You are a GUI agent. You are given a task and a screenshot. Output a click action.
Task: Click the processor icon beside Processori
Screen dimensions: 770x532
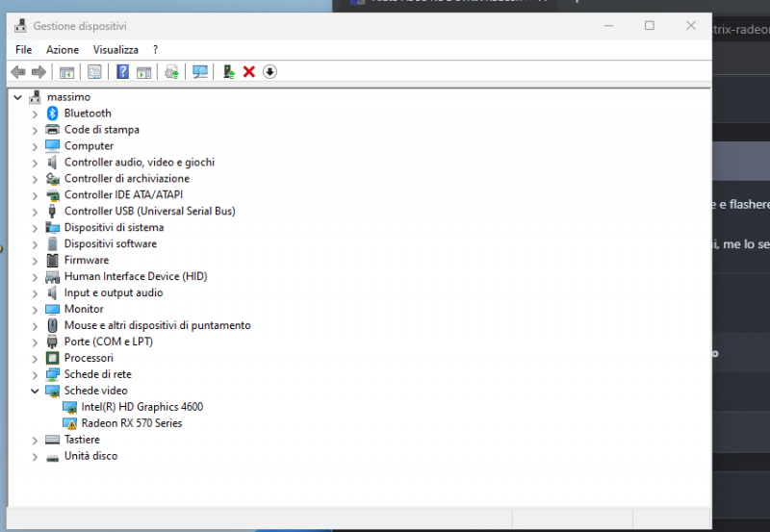[x=53, y=358]
